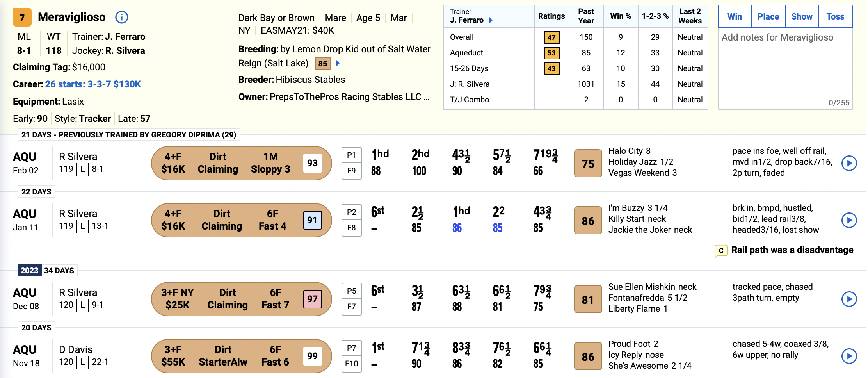Expand the breeding details arrow
Viewport: 868px width, 378px height.
tap(338, 63)
